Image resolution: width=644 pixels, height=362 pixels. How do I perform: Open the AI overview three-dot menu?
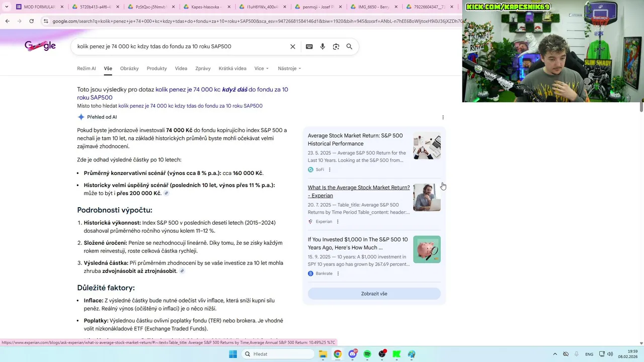(x=443, y=117)
